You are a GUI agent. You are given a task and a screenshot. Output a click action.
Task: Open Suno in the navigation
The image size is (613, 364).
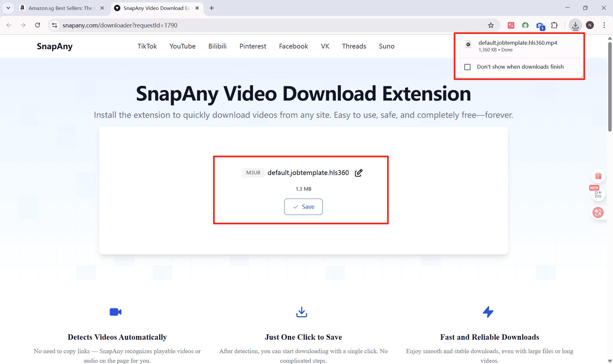387,46
